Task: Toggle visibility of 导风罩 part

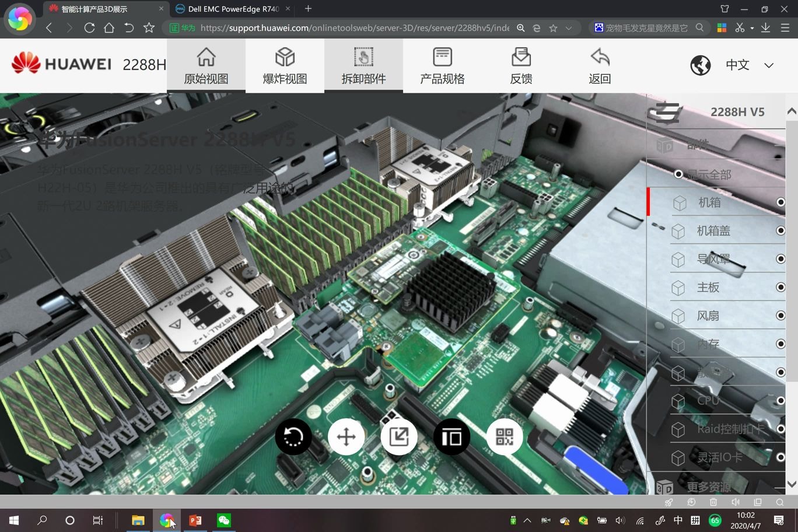Action: point(780,259)
